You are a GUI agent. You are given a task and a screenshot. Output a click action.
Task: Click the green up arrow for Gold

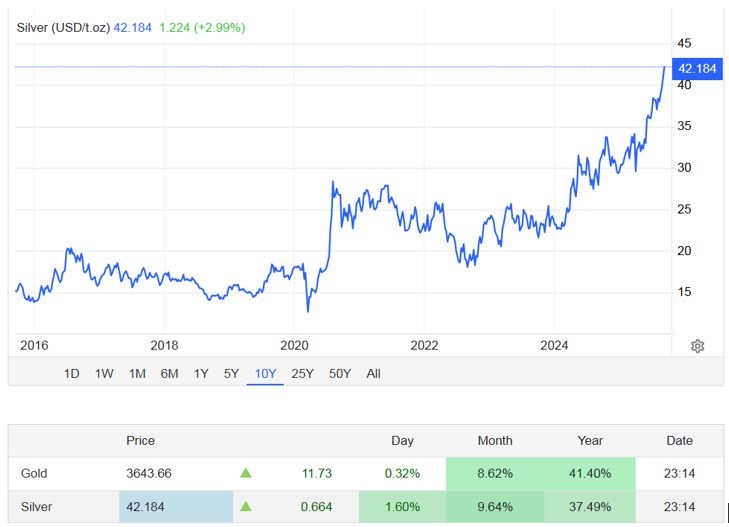pyautogui.click(x=245, y=473)
